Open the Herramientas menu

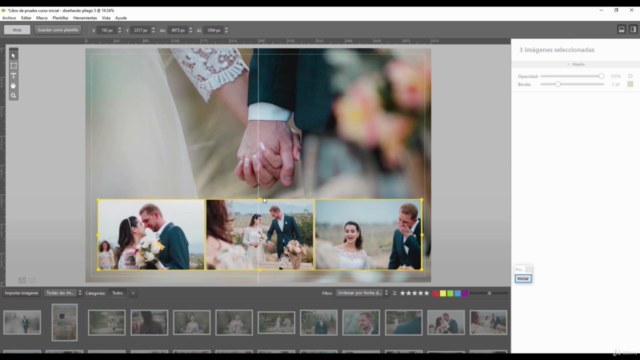pyautogui.click(x=85, y=18)
